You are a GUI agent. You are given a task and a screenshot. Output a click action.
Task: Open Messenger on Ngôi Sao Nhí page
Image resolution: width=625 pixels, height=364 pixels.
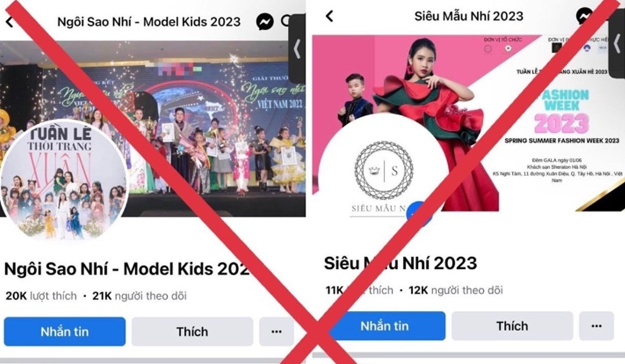tap(265, 21)
